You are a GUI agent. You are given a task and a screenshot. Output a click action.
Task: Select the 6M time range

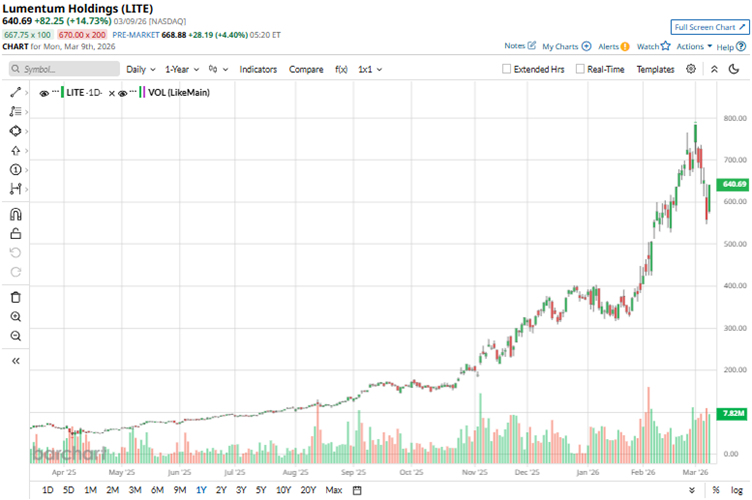157,490
